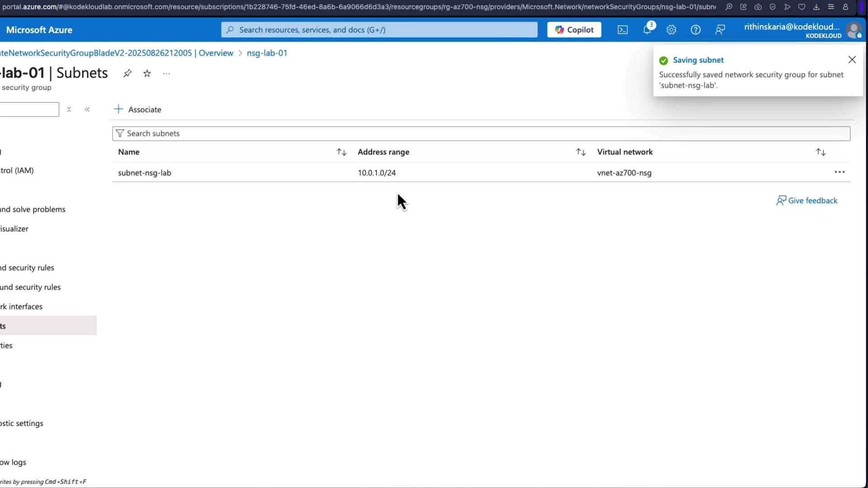The height and width of the screenshot is (488, 868).
Task: Click vnet-az700-nsg virtual network cell
Action: click(x=624, y=173)
